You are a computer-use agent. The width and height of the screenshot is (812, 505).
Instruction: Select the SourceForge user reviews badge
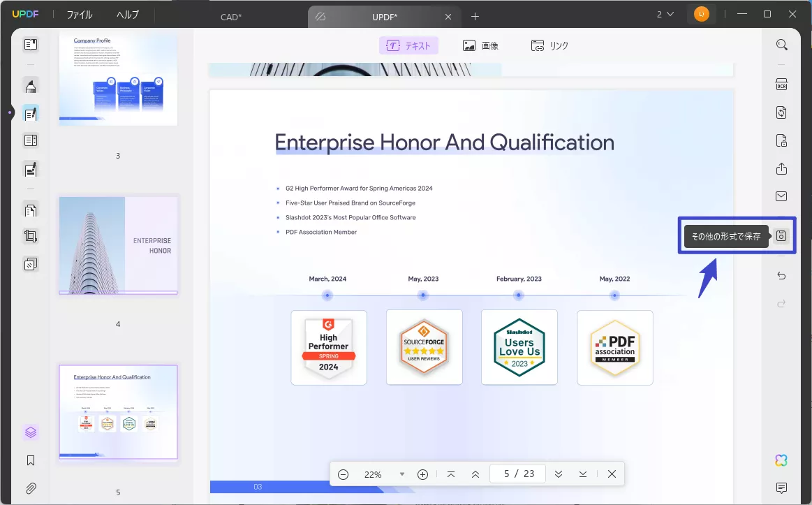(x=424, y=348)
